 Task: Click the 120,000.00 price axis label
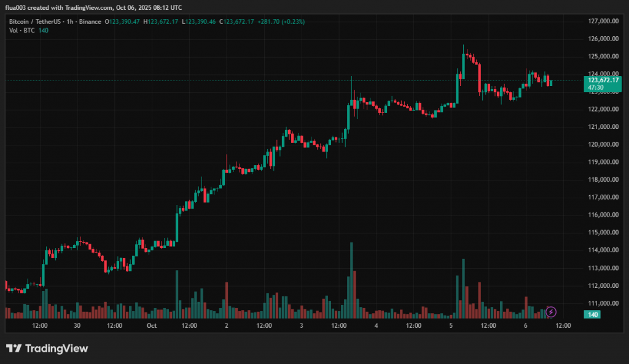coord(602,144)
